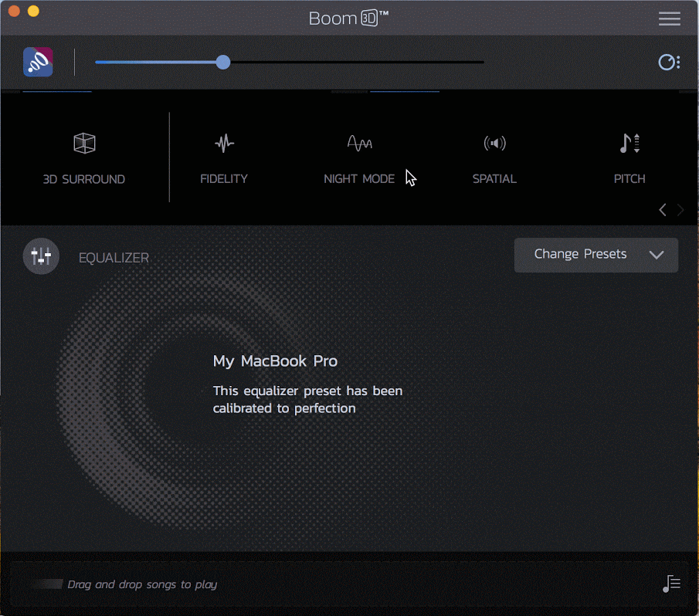Select the 3D SURROUND label
This screenshot has width=699, height=616.
pos(84,179)
